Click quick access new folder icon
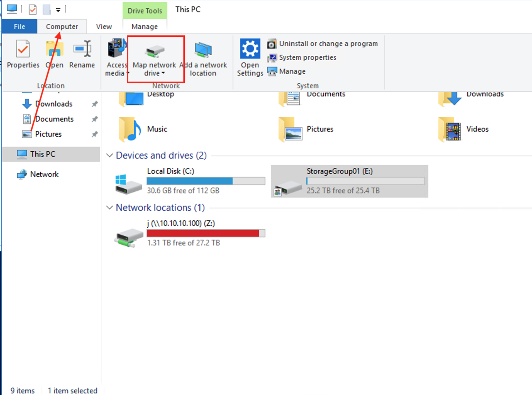Viewport: 532px width, 395px height. [x=46, y=9]
